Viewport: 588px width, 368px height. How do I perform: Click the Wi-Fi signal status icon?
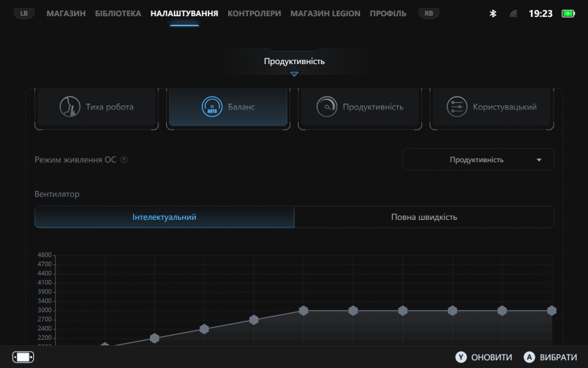513,13
